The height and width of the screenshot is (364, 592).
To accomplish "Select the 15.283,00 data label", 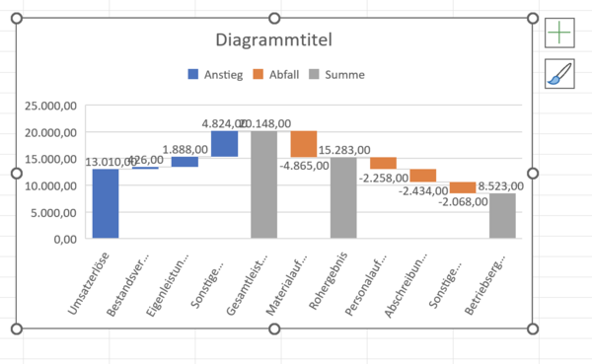I will click(344, 150).
